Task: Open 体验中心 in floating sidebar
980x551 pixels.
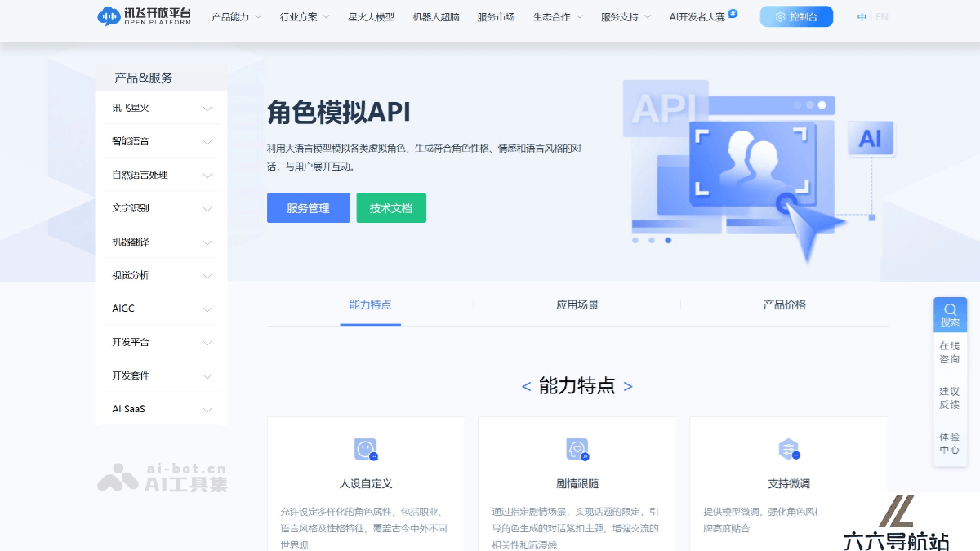Action: 950,443
